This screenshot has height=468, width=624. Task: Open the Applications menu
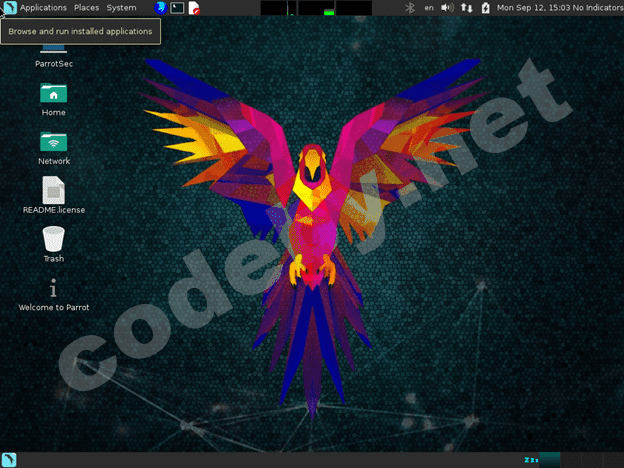click(x=42, y=8)
